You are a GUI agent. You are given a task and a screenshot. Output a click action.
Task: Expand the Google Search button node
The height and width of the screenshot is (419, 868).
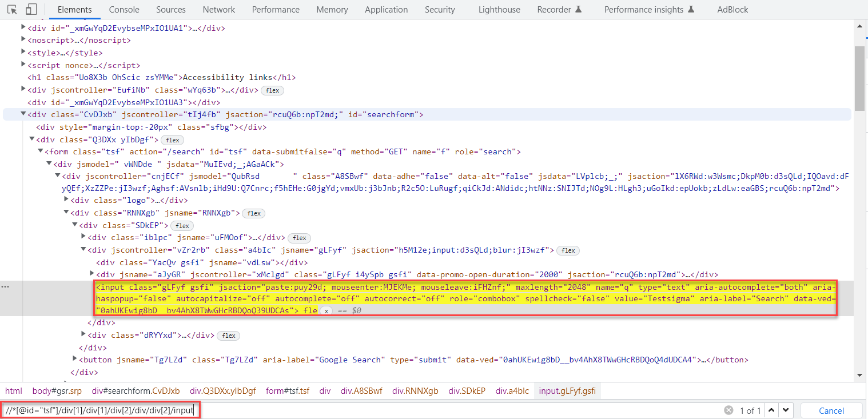click(x=75, y=359)
